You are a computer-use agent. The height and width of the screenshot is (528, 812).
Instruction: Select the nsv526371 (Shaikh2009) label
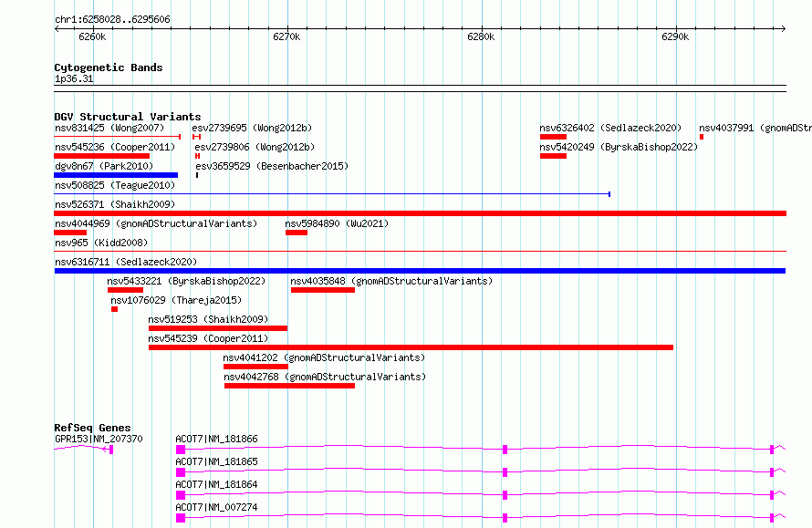coord(115,204)
